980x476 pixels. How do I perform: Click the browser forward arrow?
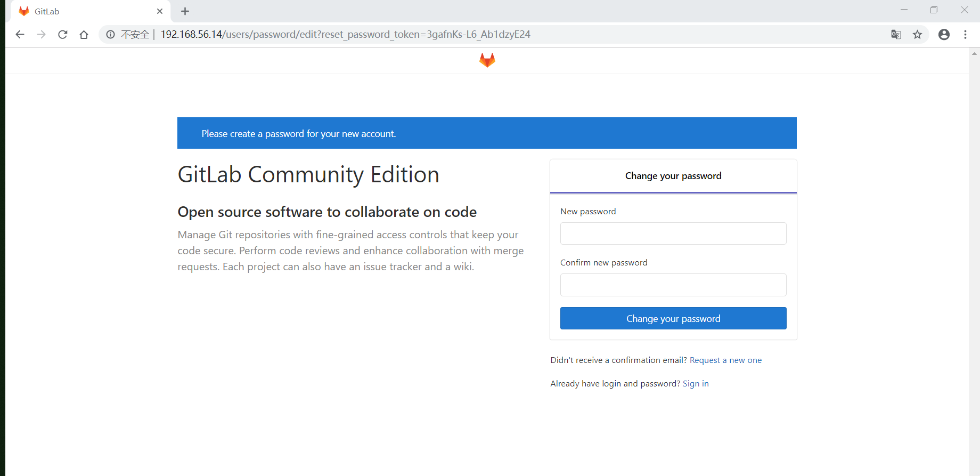click(x=41, y=35)
